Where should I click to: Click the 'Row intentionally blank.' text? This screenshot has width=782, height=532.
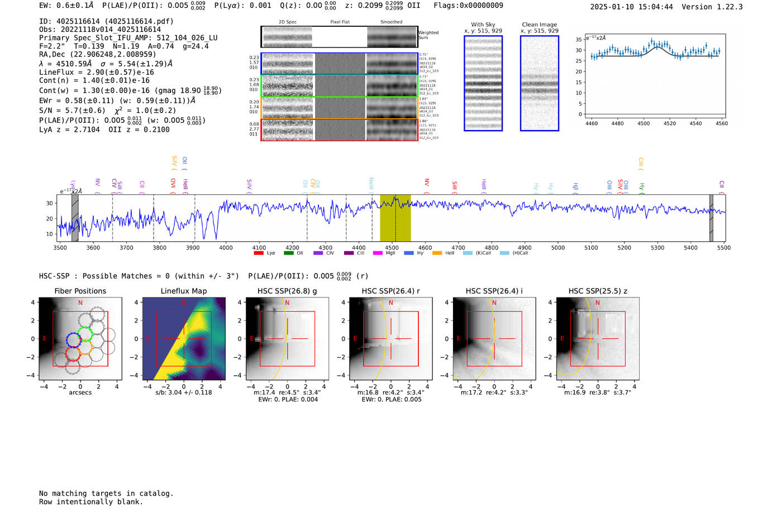pos(91,502)
